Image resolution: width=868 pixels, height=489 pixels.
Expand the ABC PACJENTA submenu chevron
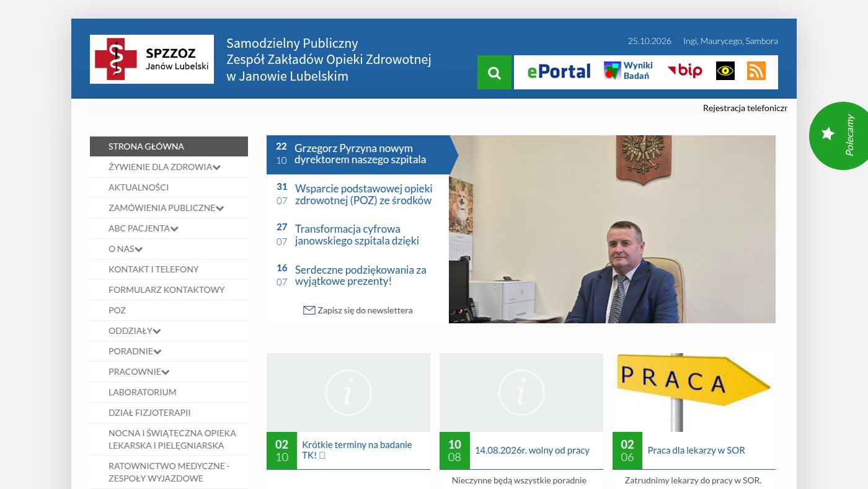click(175, 229)
